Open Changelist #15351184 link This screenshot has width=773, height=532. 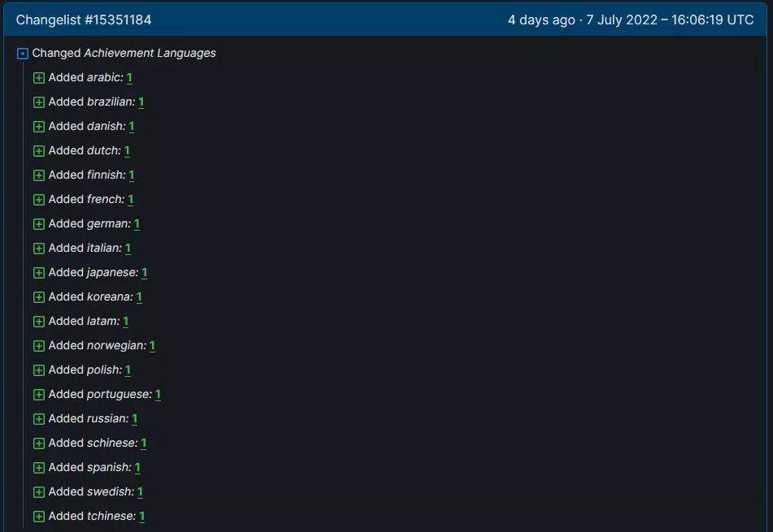[x=84, y=19]
